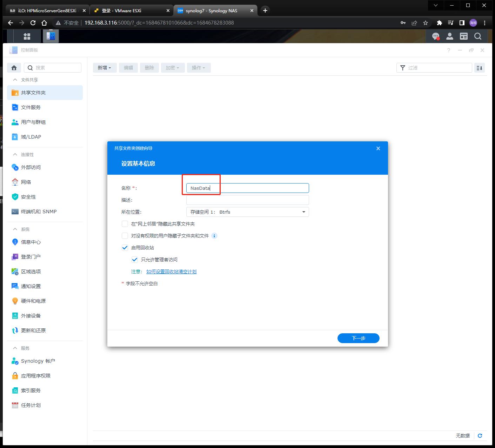Open the 加密 dropdown button
This screenshot has height=448, width=495.
(173, 68)
